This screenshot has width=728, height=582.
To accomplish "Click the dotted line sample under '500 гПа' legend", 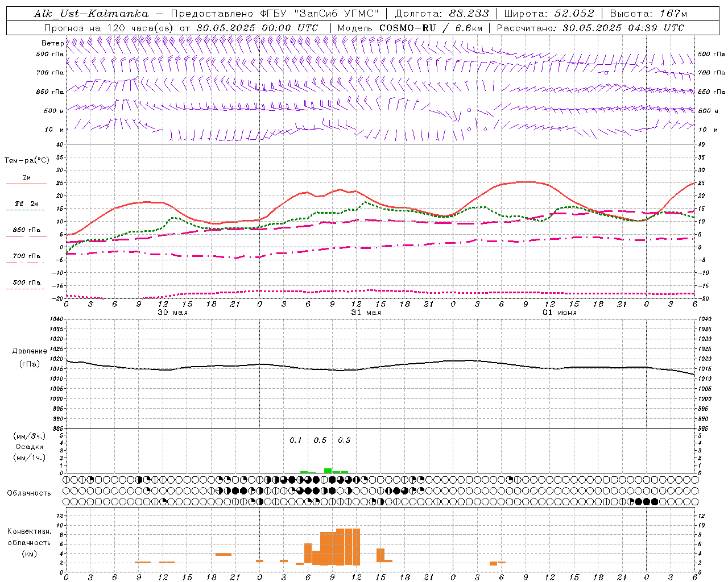I will click(x=25, y=289).
